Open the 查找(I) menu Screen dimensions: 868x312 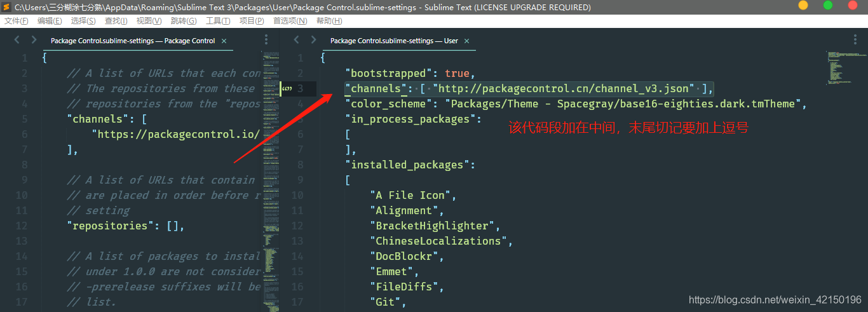[x=116, y=21]
